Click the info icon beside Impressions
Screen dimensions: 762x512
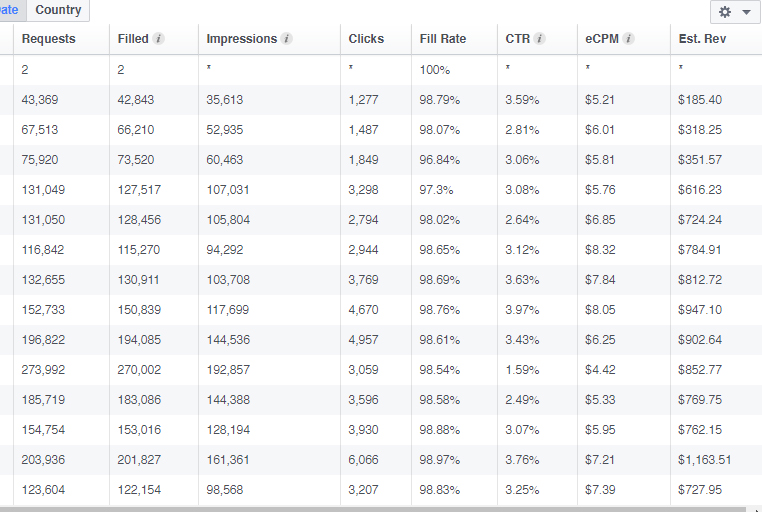[x=287, y=39]
